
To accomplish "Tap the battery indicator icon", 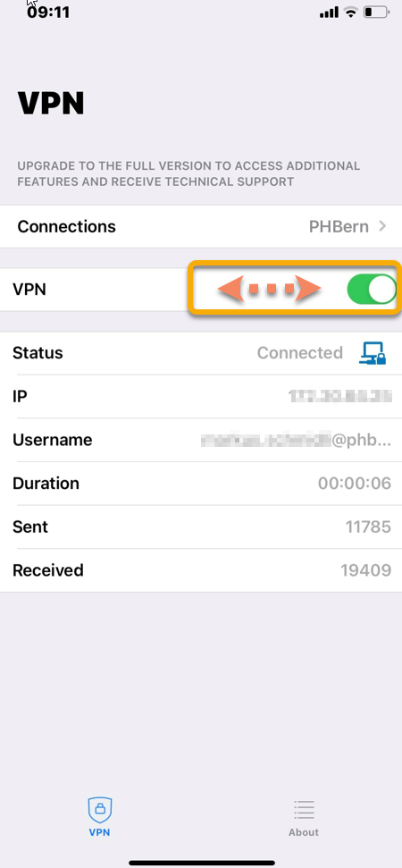I will coord(377,13).
